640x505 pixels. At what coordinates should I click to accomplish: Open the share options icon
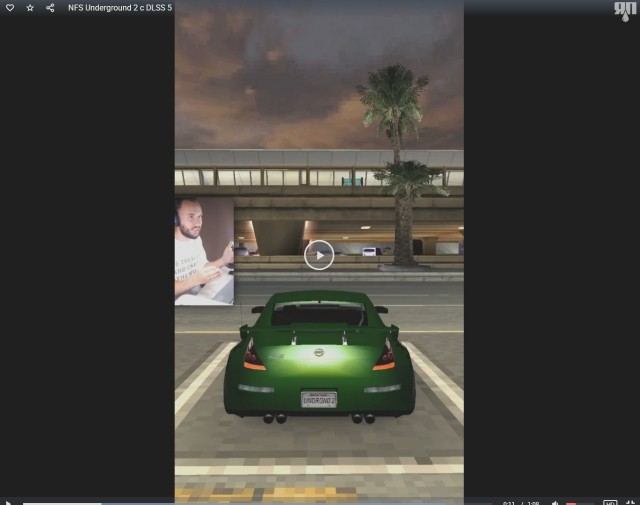50,8
